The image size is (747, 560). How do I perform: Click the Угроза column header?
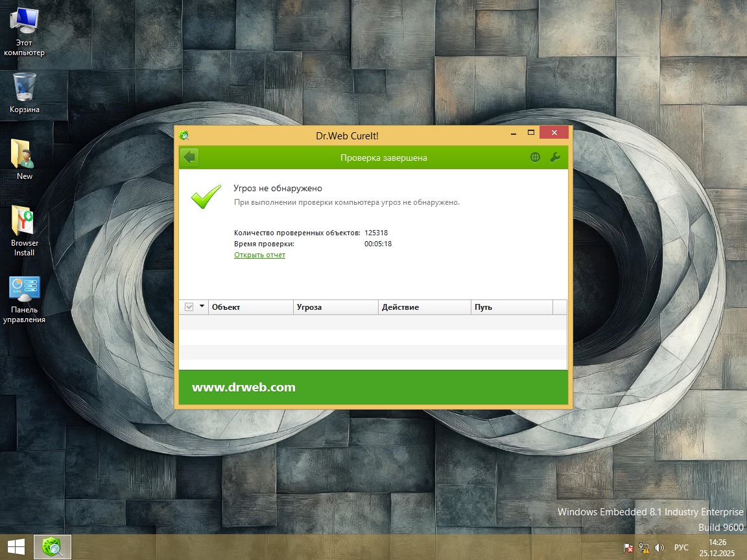click(x=335, y=307)
